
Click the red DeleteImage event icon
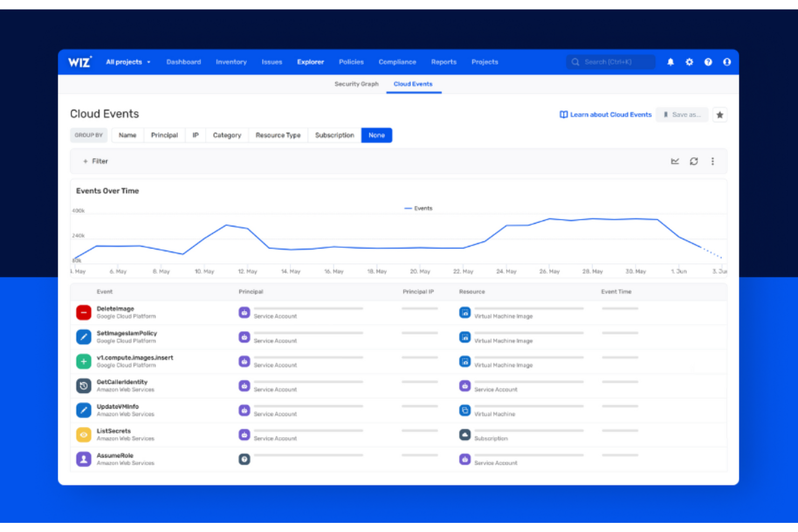point(84,313)
